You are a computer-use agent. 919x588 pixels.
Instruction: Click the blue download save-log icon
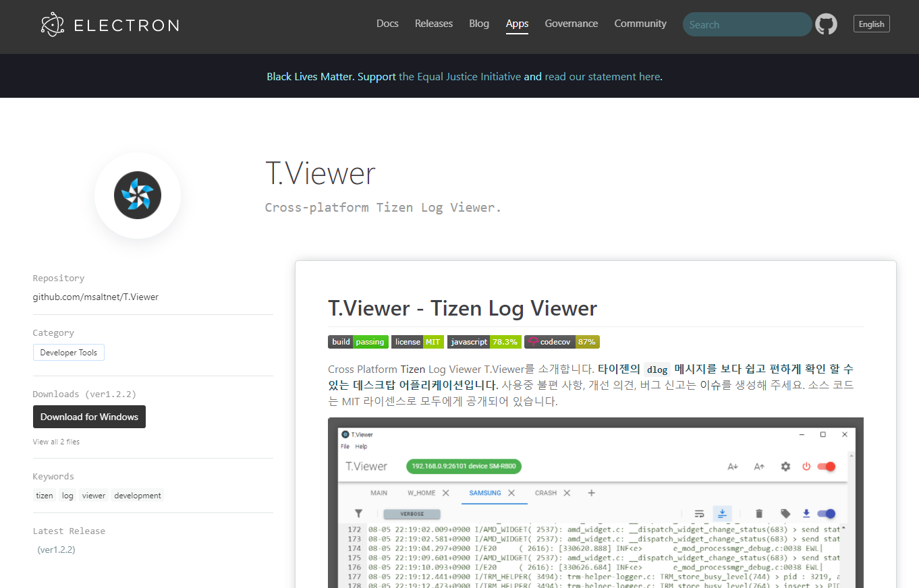tap(806, 514)
